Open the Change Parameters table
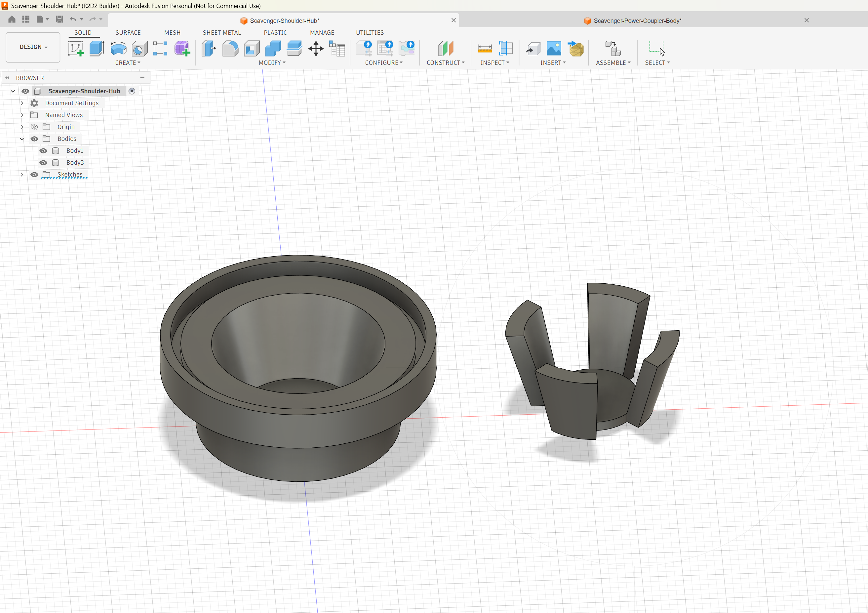 [x=337, y=48]
